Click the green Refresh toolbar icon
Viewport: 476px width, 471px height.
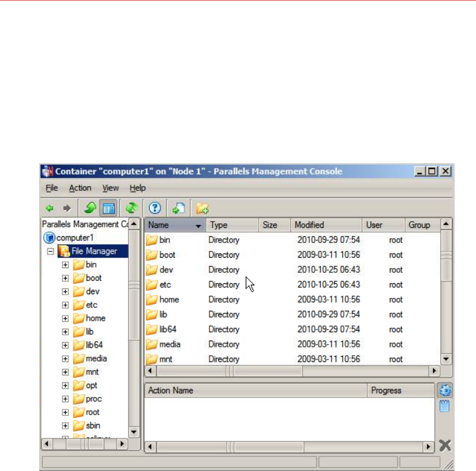click(131, 208)
